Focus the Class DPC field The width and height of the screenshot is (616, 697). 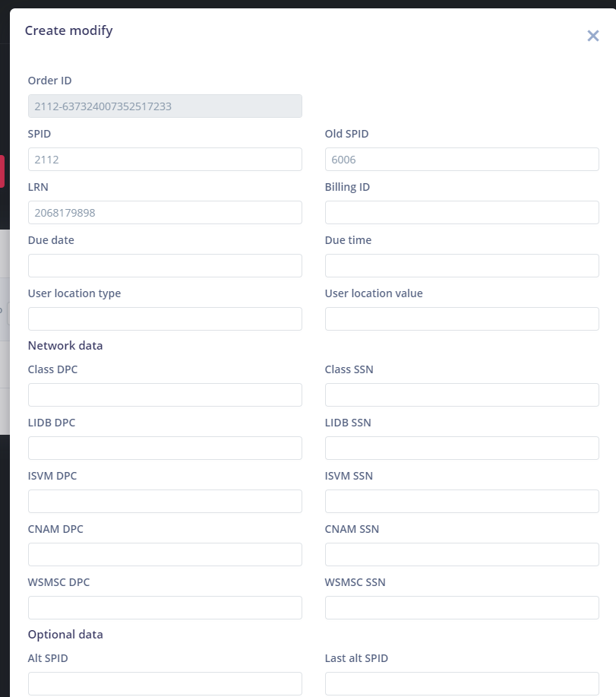tap(165, 395)
